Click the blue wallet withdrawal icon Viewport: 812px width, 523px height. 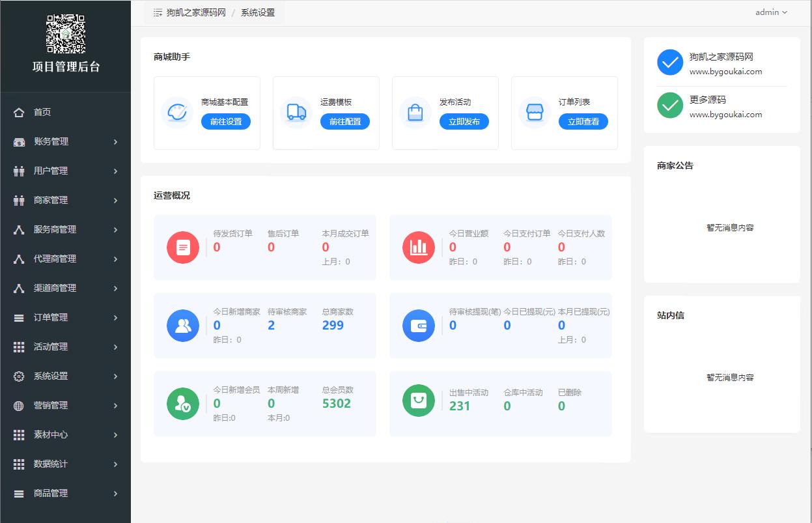419,326
